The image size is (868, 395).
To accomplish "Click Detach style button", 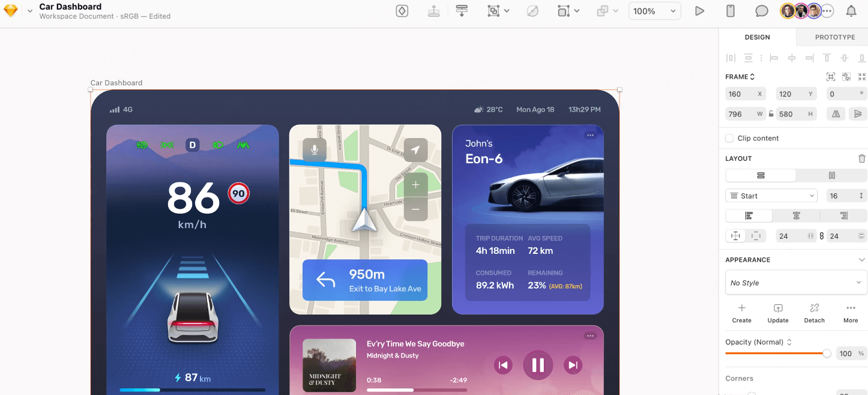I will [815, 313].
